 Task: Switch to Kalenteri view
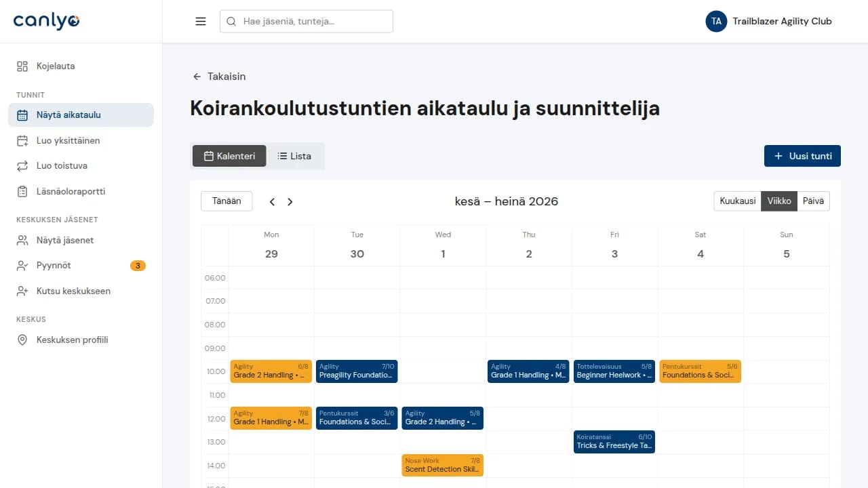(x=229, y=156)
